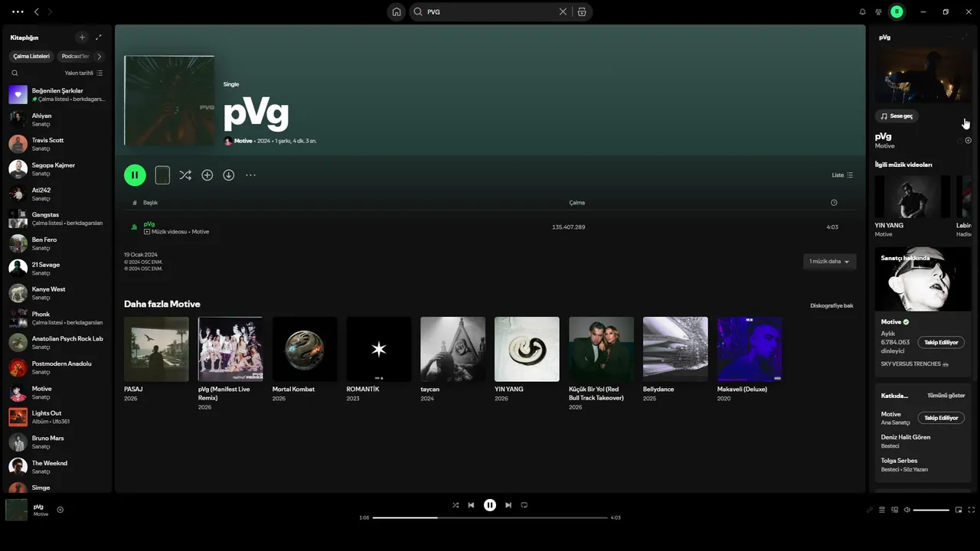Search within the library
The image size is (980, 551).
coord(15,73)
